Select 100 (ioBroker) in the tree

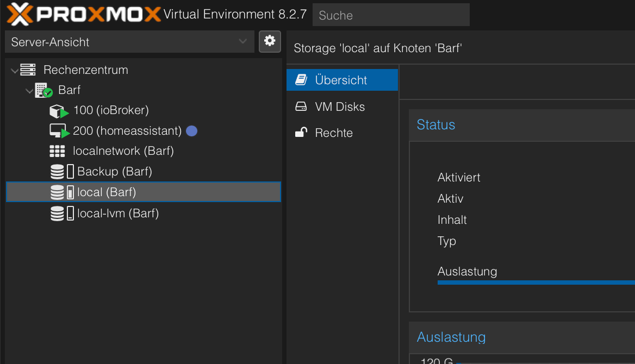111,110
